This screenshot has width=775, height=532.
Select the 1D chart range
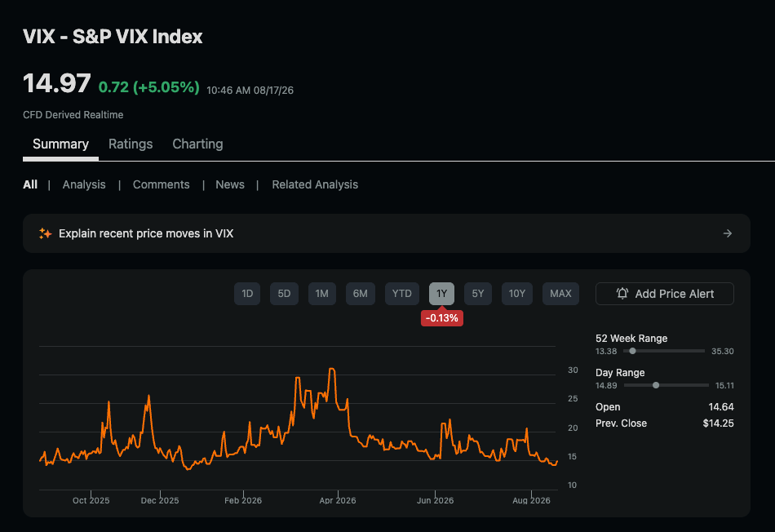point(247,294)
